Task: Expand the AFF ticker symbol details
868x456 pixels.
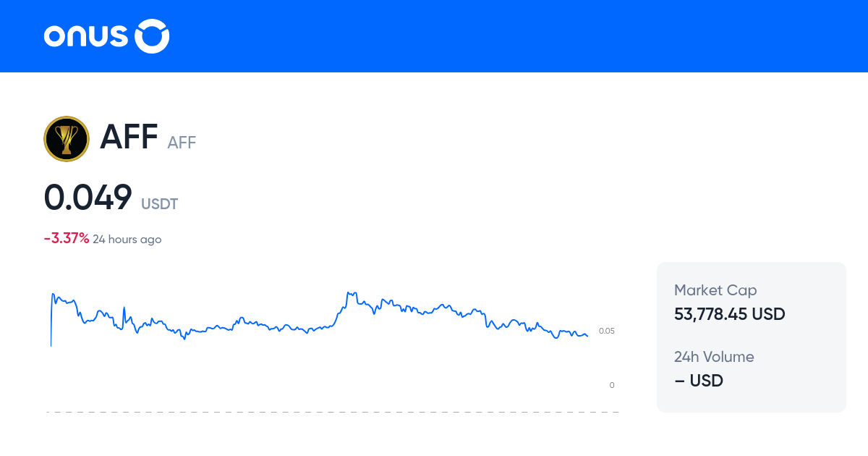Action: point(182,142)
